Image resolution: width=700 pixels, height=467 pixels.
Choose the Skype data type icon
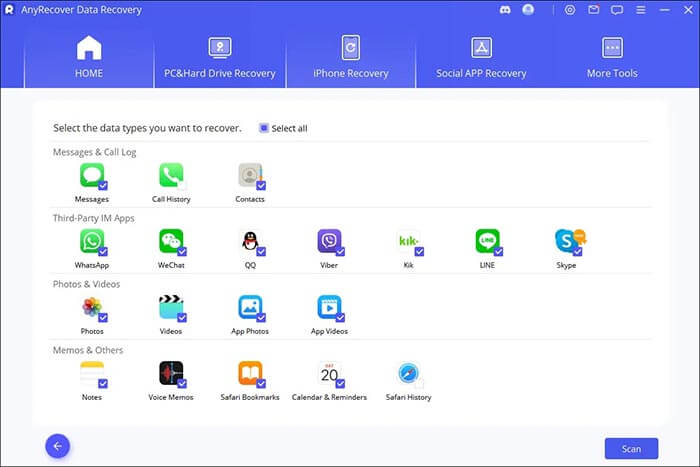coord(567,241)
